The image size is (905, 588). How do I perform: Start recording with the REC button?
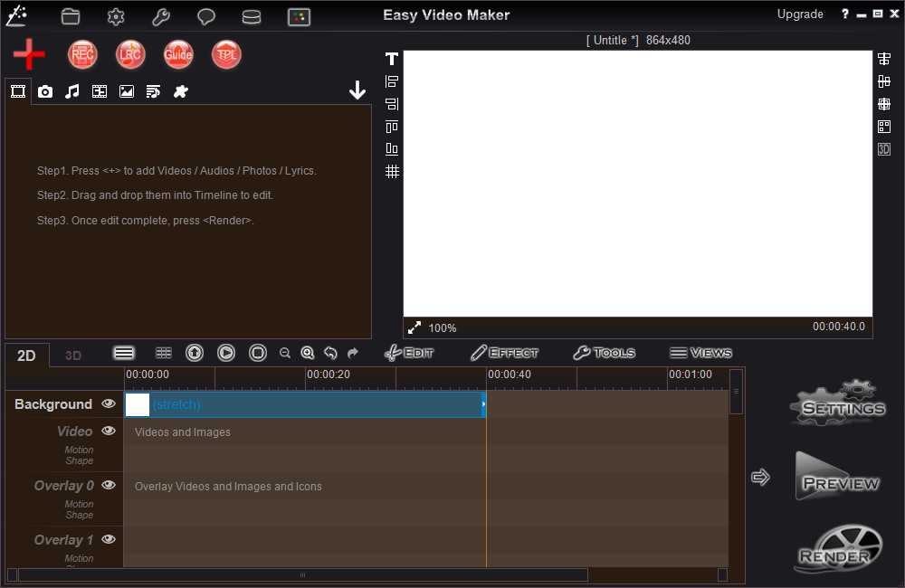82,55
